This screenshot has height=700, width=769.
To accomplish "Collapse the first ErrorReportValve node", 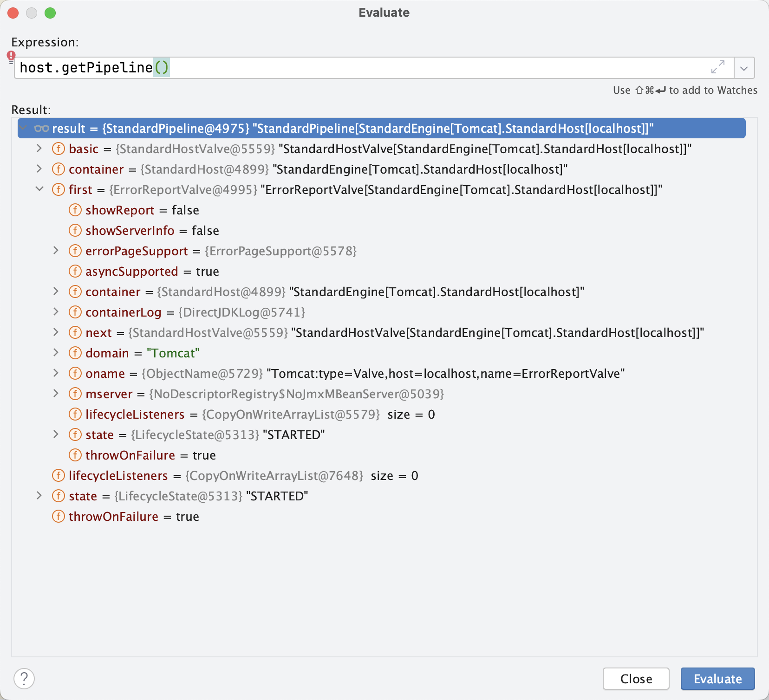I will pyautogui.click(x=39, y=189).
